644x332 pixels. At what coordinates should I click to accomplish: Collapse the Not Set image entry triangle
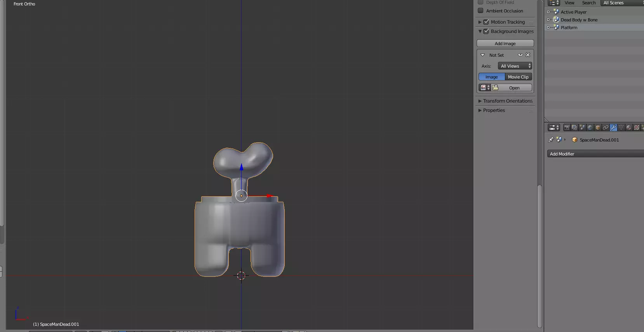[483, 55]
